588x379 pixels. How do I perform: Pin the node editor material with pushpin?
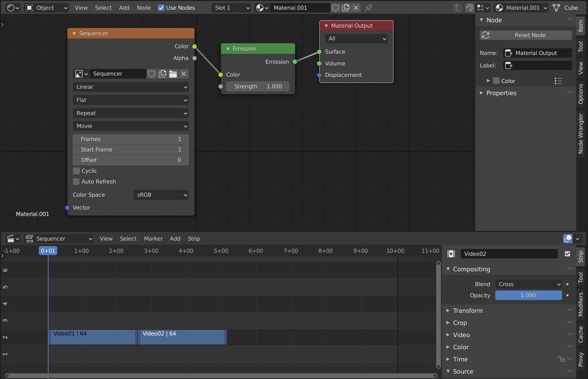(369, 8)
